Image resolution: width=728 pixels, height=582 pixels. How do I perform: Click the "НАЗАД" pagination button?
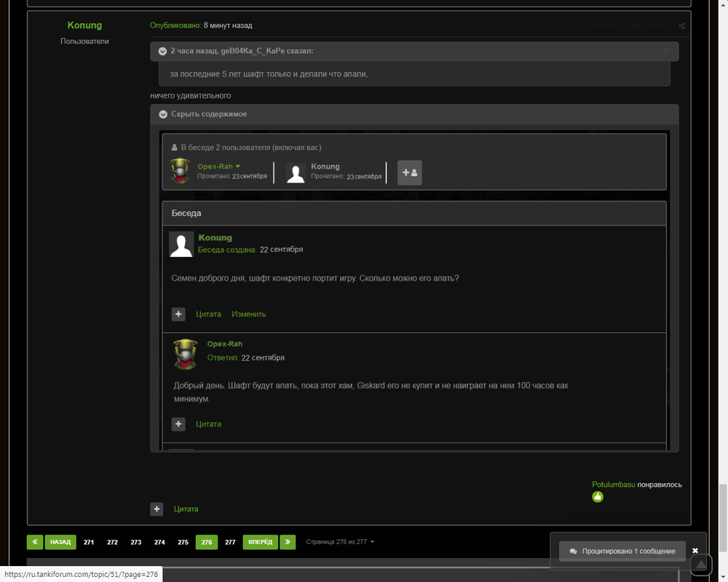click(x=60, y=542)
